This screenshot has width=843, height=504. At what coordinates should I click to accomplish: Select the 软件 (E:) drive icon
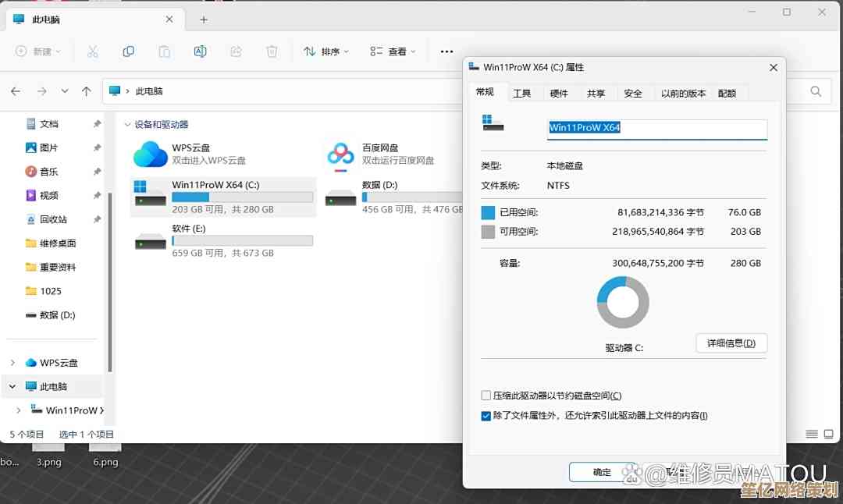coord(150,241)
